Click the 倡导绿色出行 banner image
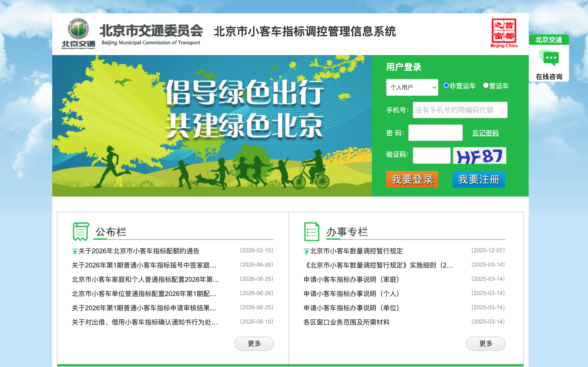The image size is (588, 367). tap(212, 126)
